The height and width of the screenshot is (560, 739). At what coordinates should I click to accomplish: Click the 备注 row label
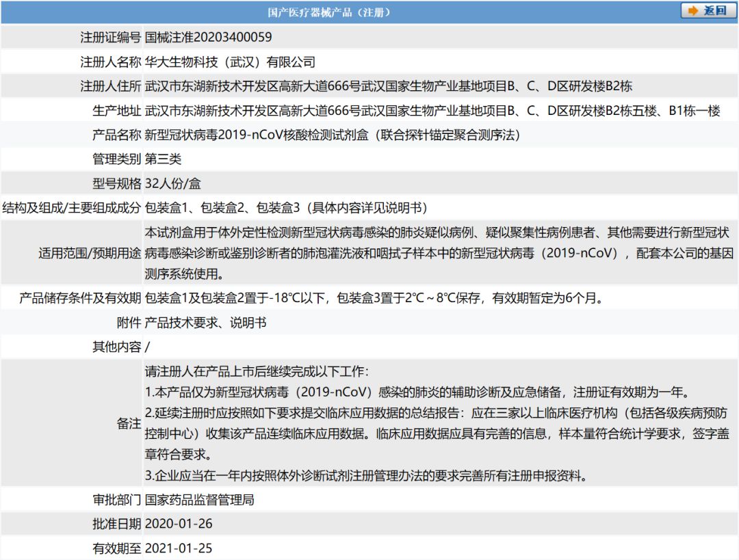click(x=129, y=424)
